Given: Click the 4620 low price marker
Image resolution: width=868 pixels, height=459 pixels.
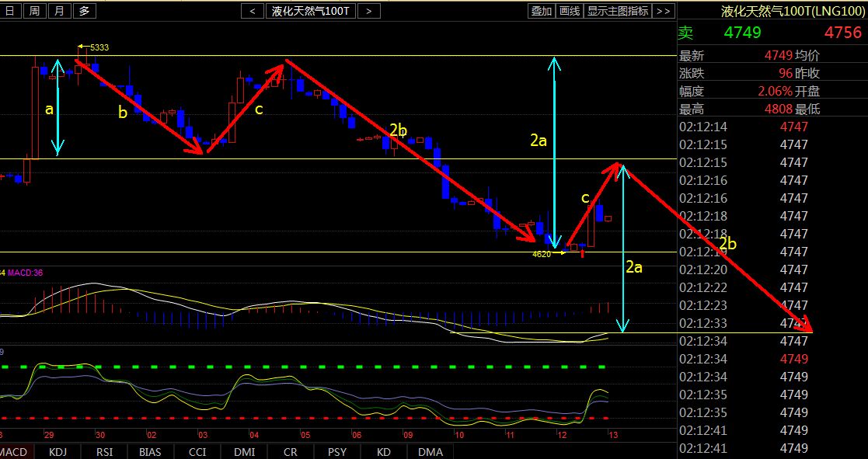Looking at the screenshot, I should (542, 253).
